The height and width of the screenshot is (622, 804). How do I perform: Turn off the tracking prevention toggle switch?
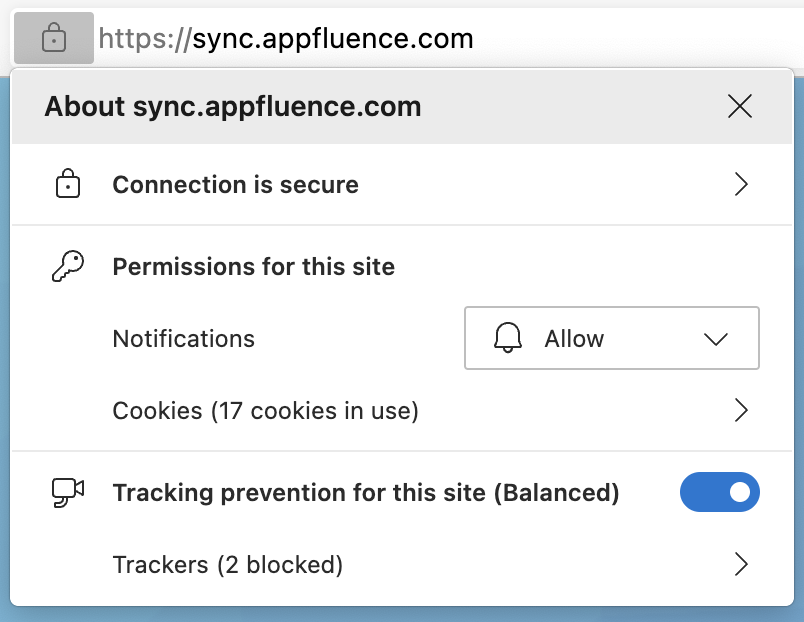pyautogui.click(x=719, y=492)
